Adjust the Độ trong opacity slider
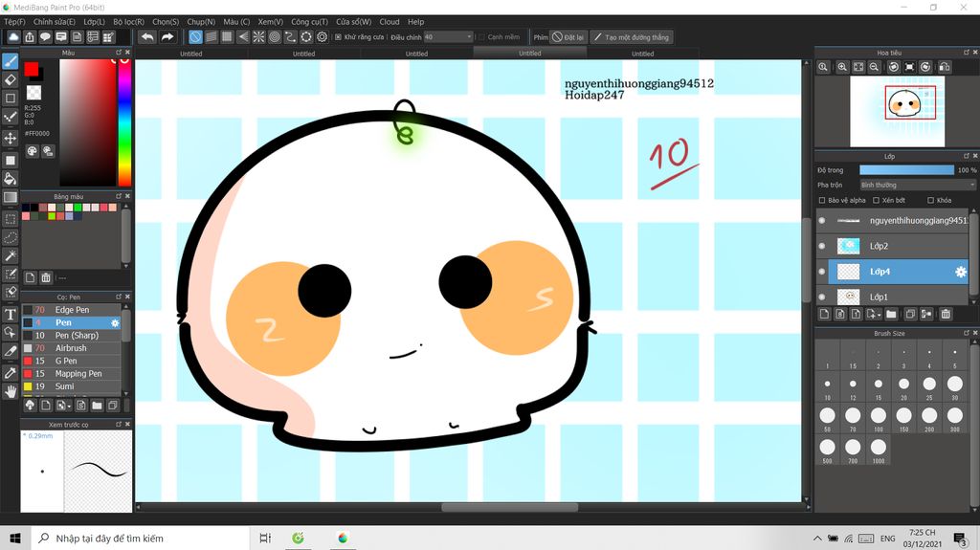980x550 pixels. [x=907, y=170]
